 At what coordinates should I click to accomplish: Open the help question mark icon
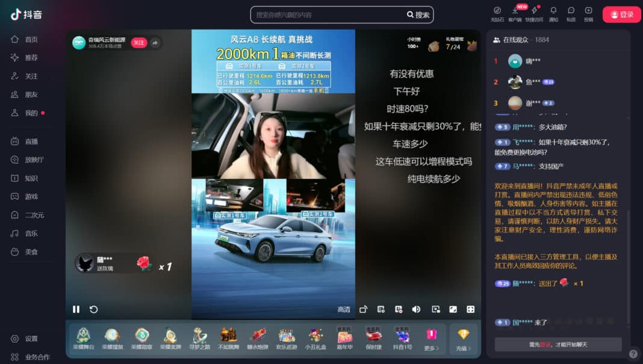pos(633,354)
